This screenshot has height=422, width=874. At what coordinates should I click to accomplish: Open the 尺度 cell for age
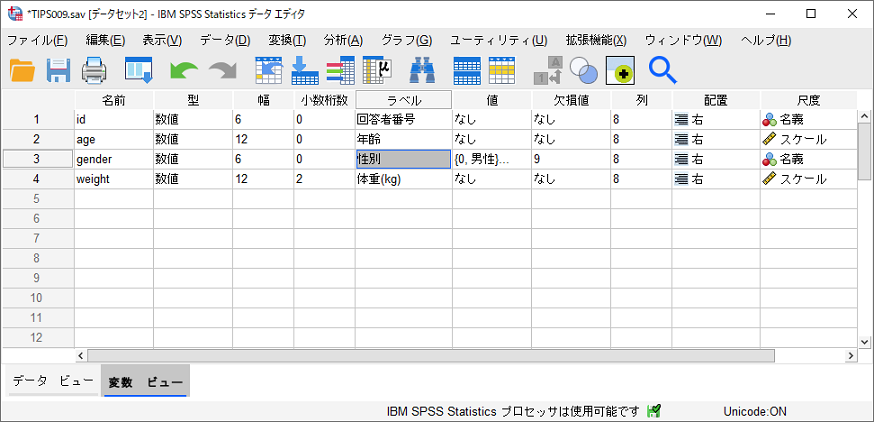coord(808,139)
